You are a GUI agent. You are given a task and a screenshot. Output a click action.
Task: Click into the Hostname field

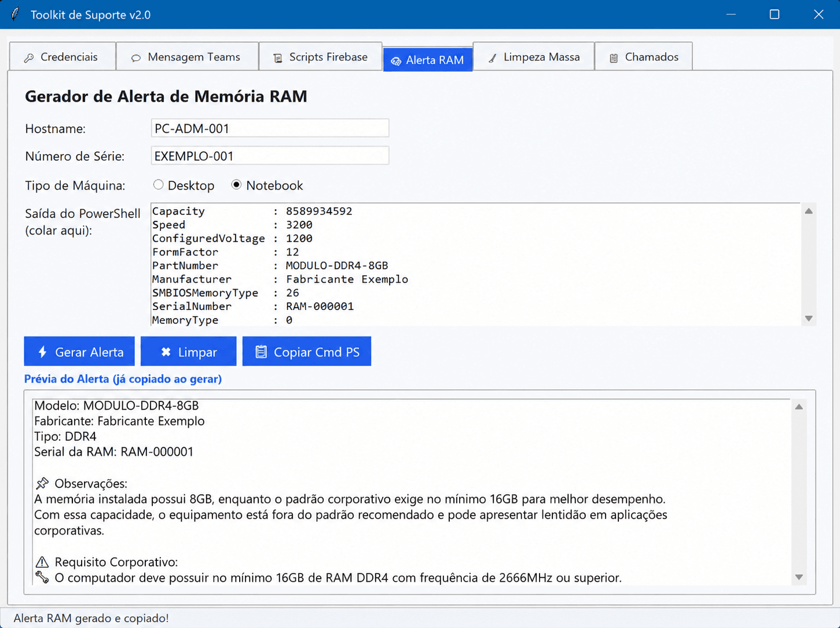(270, 128)
